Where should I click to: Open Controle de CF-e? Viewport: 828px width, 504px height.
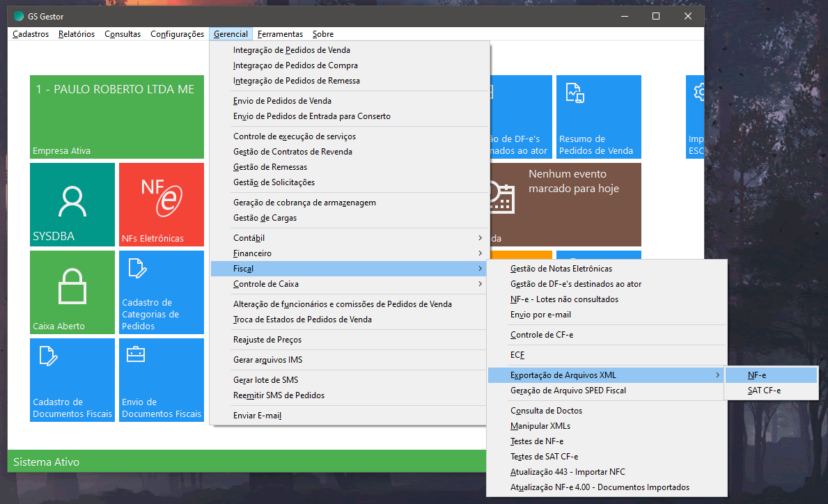point(606,335)
